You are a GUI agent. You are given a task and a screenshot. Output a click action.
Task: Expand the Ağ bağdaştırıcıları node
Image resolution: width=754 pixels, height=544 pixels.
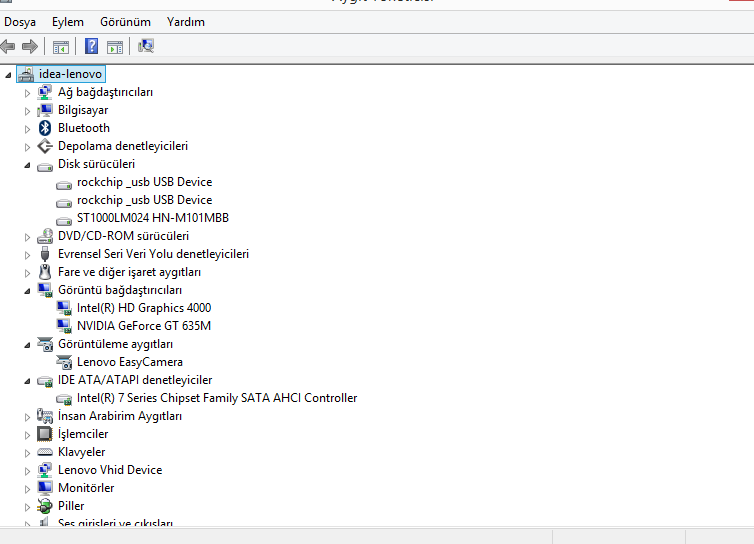coord(27,93)
